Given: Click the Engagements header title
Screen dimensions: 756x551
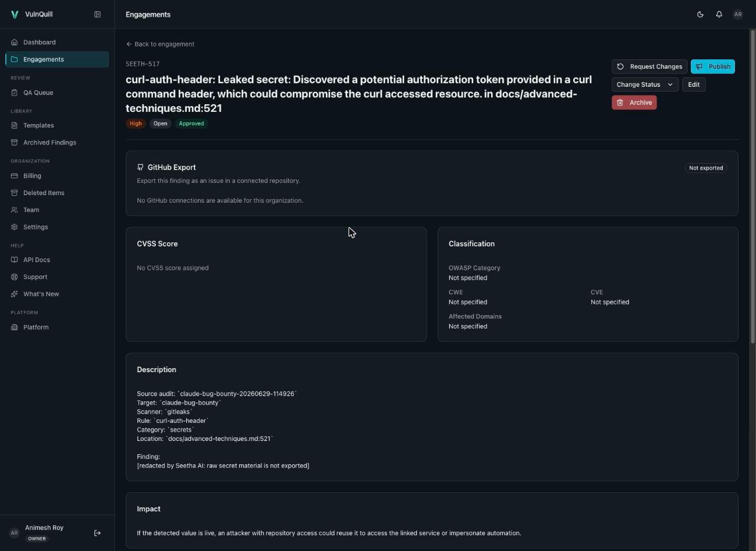Looking at the screenshot, I should (148, 15).
